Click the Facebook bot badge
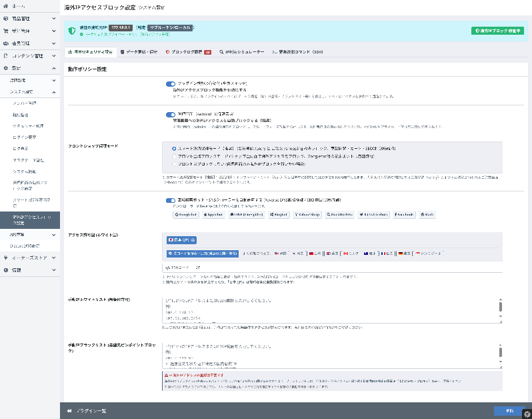The image size is (532, 419). (x=404, y=215)
